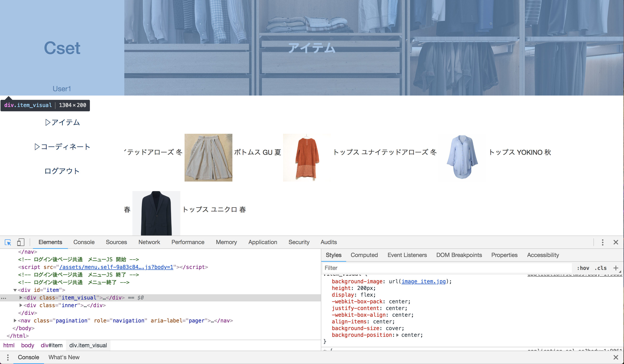The height and width of the screenshot is (364, 624).
Task: Close the console drawer
Action: click(616, 357)
